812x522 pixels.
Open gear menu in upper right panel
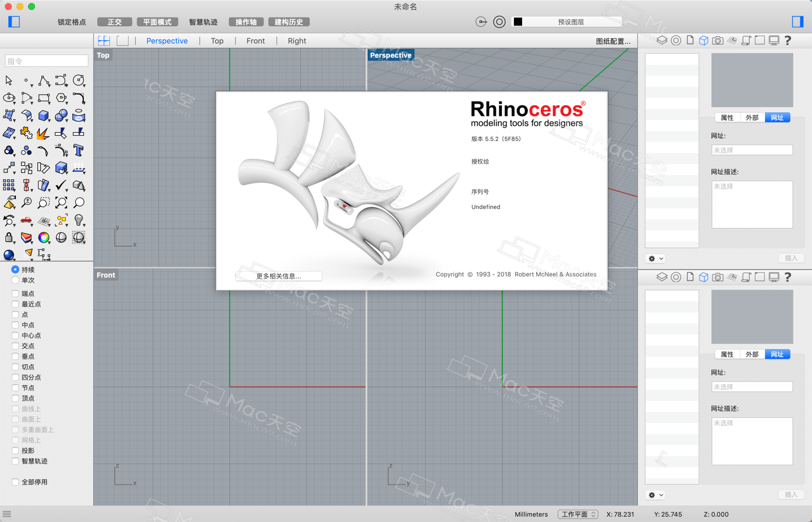(655, 258)
